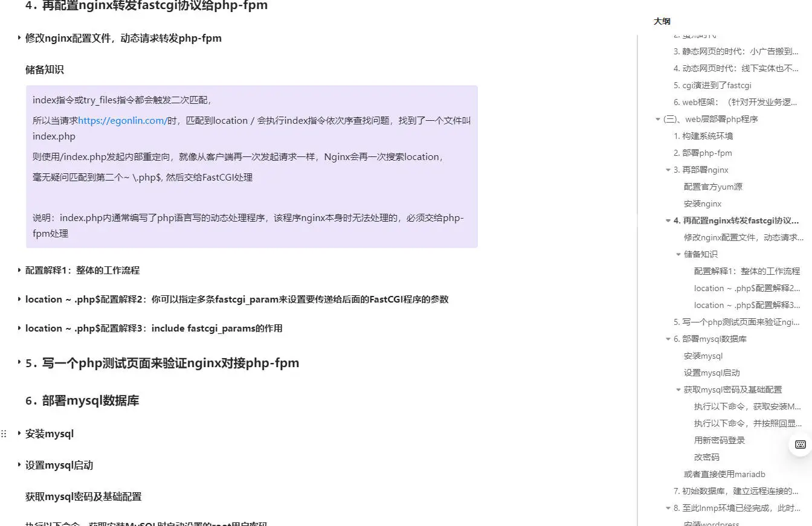
Task: Expand the location ~ .php$配置解释2 section
Action: click(x=19, y=299)
